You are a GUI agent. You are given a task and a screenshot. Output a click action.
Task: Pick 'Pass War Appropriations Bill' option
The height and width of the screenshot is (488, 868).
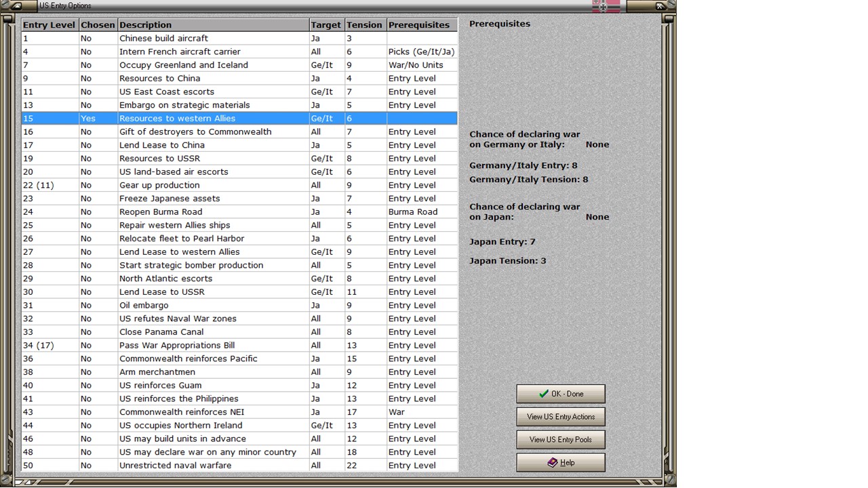[239, 345]
